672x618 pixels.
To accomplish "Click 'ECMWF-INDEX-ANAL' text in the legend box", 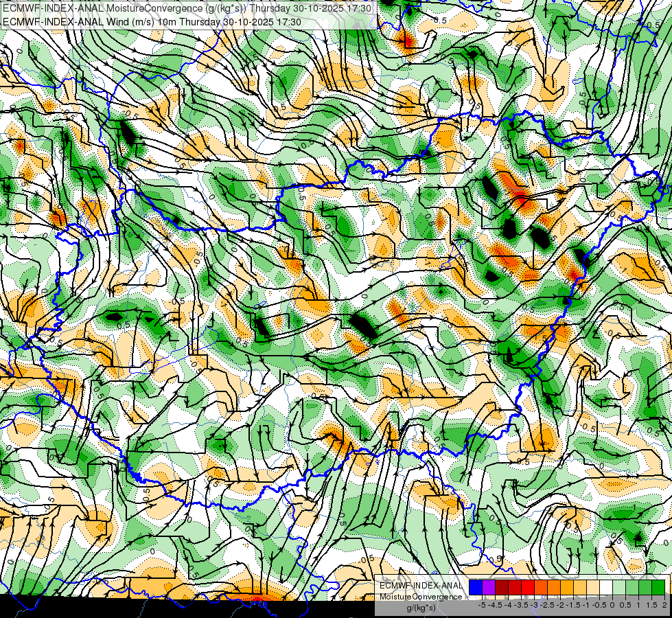I will click(x=421, y=586).
